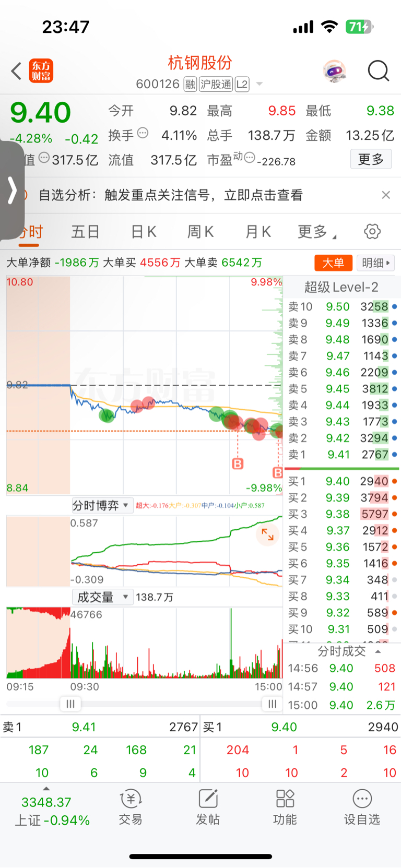This screenshot has height=868, width=401.
Task: Tap the 沪股通 tag
Action: (x=216, y=84)
